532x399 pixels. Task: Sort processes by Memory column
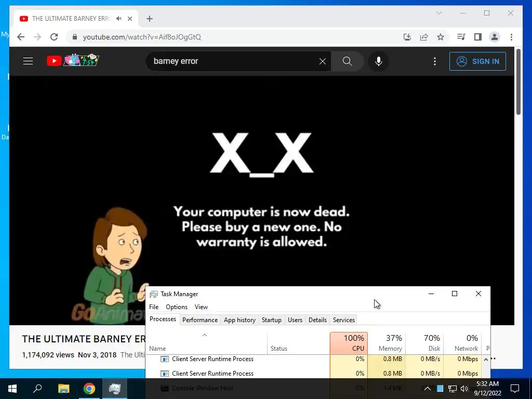(x=387, y=343)
